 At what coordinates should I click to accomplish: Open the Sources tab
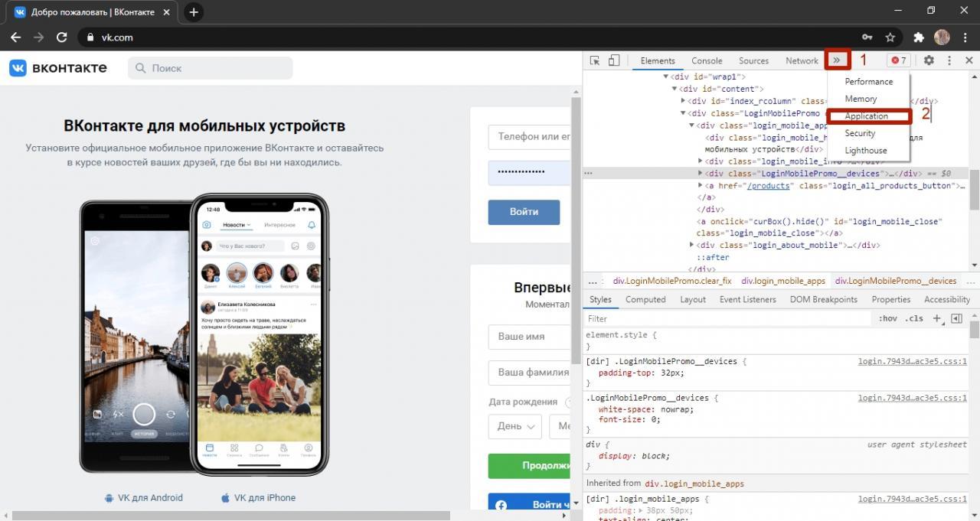coord(753,60)
